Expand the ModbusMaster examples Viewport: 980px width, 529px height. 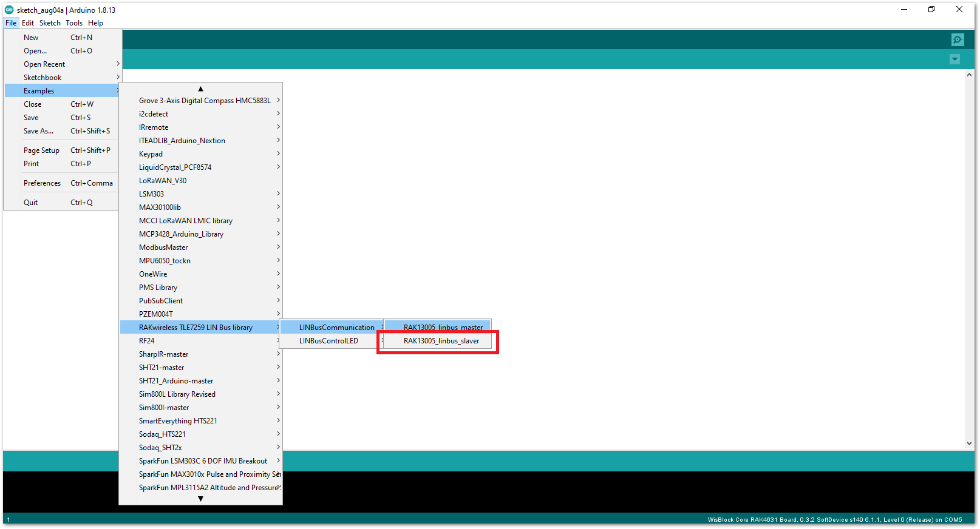[201, 248]
